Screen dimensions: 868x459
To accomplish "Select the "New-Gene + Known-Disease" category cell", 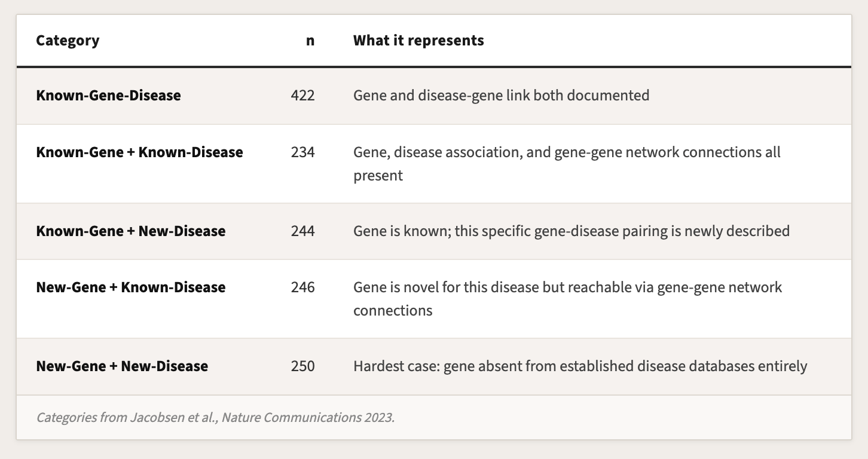I will pyautogui.click(x=131, y=287).
